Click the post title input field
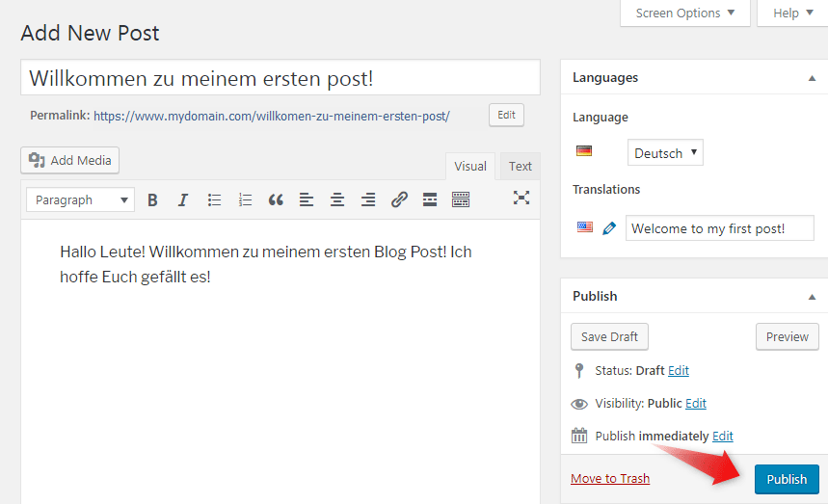Viewport: 828px width, 504px height. [x=280, y=78]
